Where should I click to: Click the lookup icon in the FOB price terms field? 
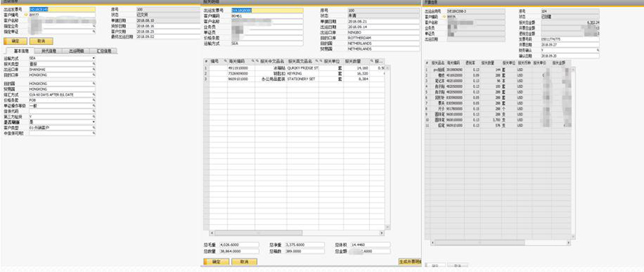(x=94, y=99)
